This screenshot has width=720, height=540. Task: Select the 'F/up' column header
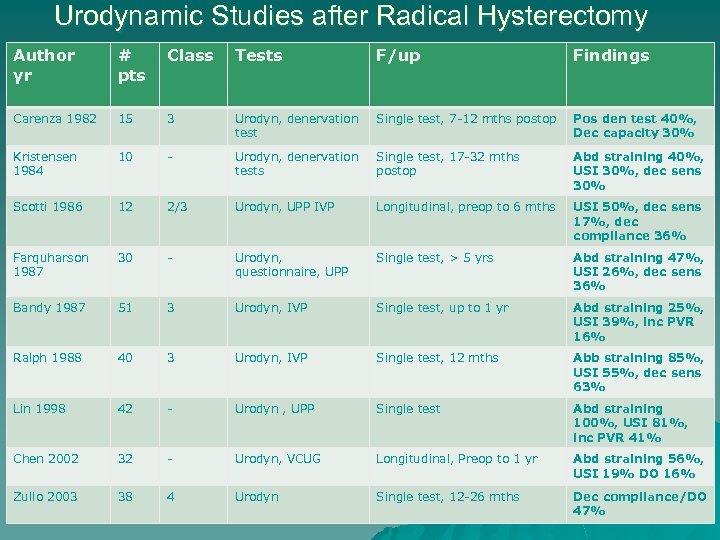point(468,74)
